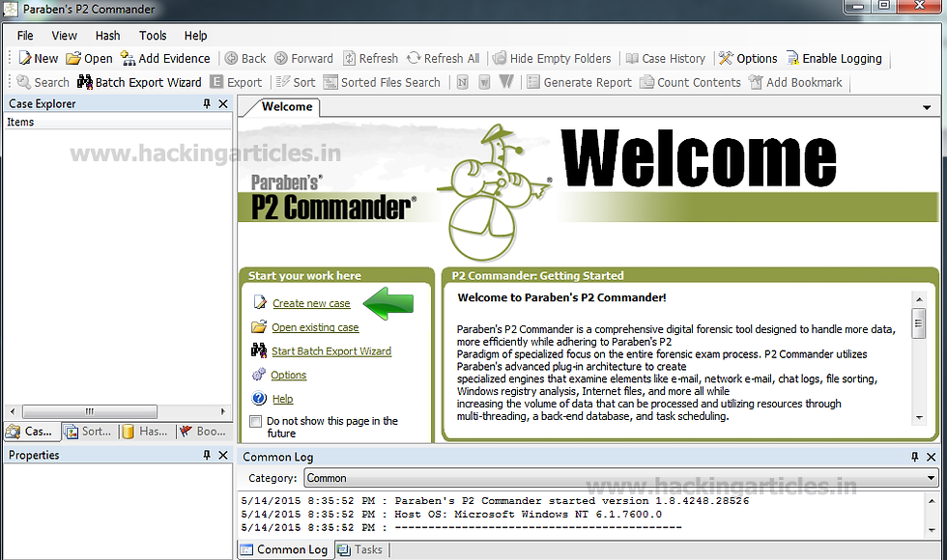947x560 pixels.
Task: Open the View menu
Action: 64,36
